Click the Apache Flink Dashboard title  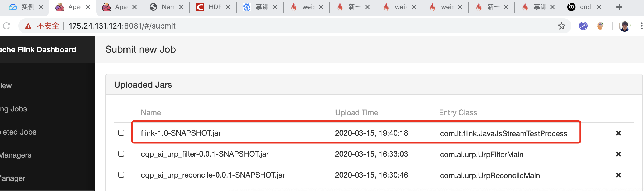pyautogui.click(x=38, y=49)
